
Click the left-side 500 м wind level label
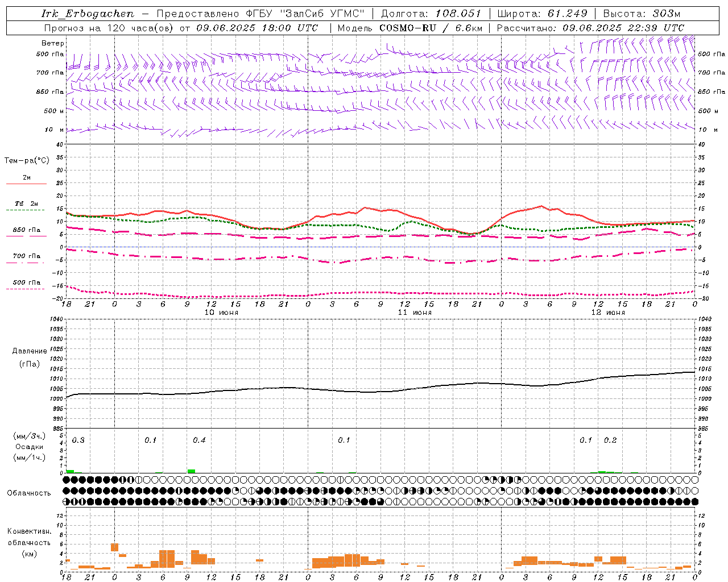55,111
